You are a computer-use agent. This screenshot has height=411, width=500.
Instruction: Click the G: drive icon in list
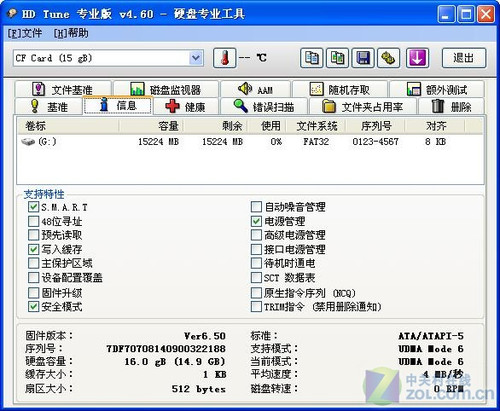click(x=28, y=142)
